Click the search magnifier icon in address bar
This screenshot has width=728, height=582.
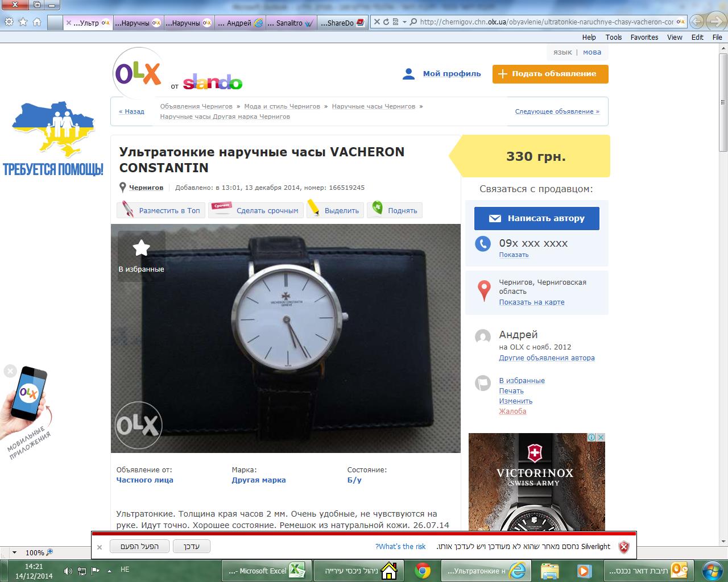(413, 22)
